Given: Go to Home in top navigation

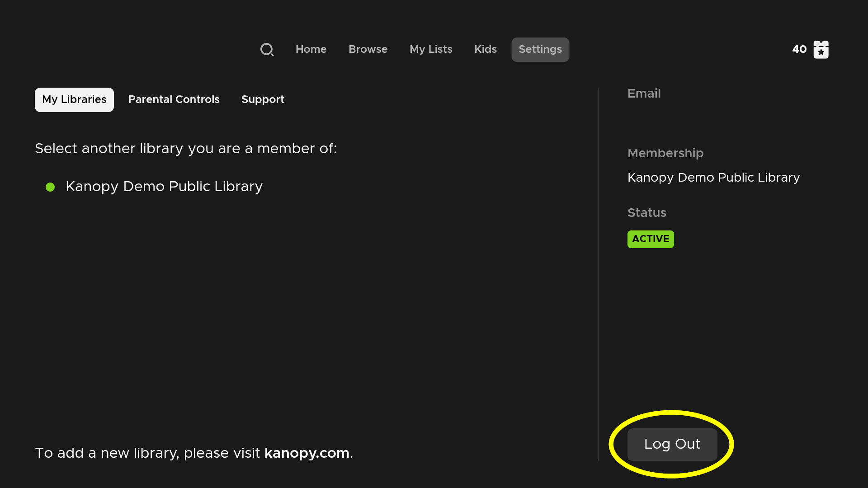Looking at the screenshot, I should 311,49.
